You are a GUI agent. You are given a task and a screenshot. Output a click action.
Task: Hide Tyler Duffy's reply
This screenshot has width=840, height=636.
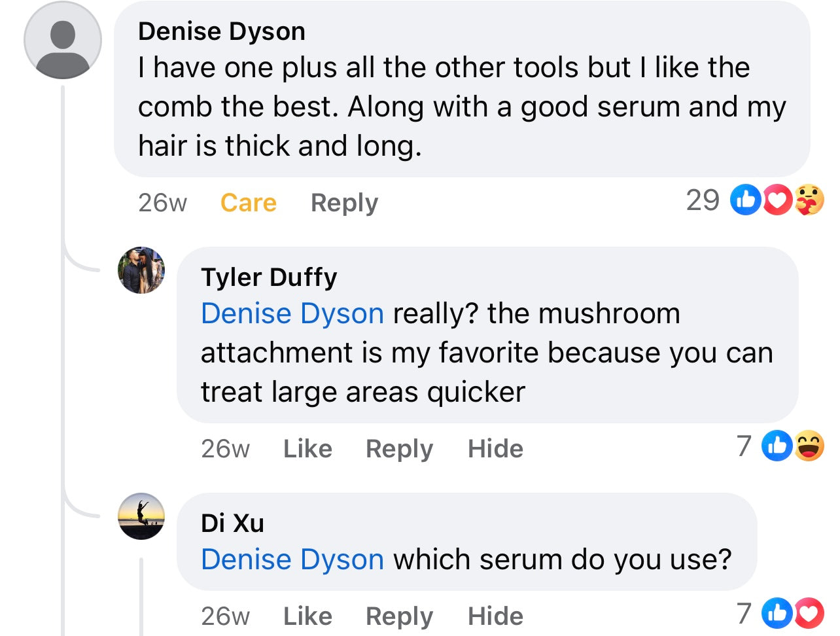point(495,449)
